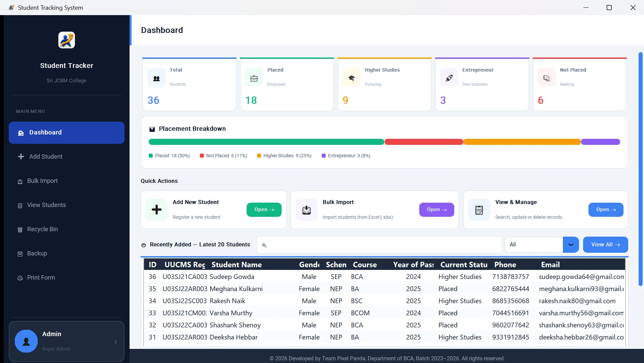The width and height of the screenshot is (644, 363).
Task: Open Recycle Bin in the sidebar
Action: click(x=67, y=229)
